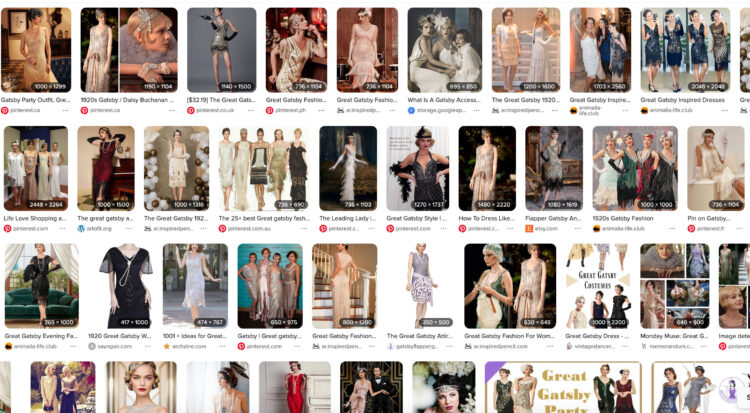Click storage.googleapis favicon under Gatsby Accessories result
Screen dimensions: 750x413
[412, 110]
